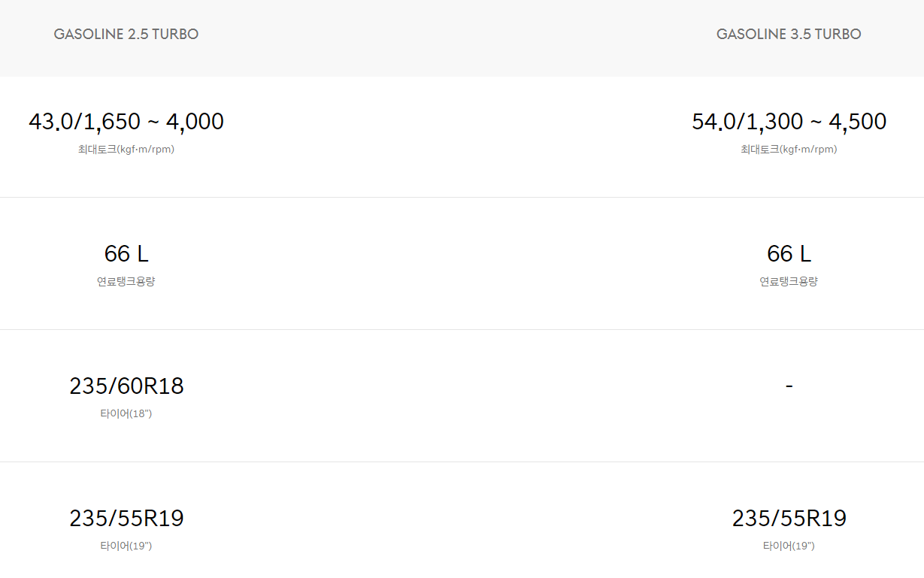This screenshot has width=924, height=578.
Task: Click the 2.5 turbo 최대토크 label
Action: [126, 150]
